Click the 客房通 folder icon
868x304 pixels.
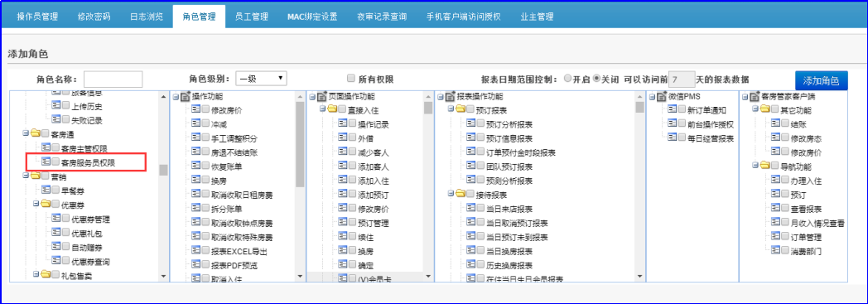point(35,133)
